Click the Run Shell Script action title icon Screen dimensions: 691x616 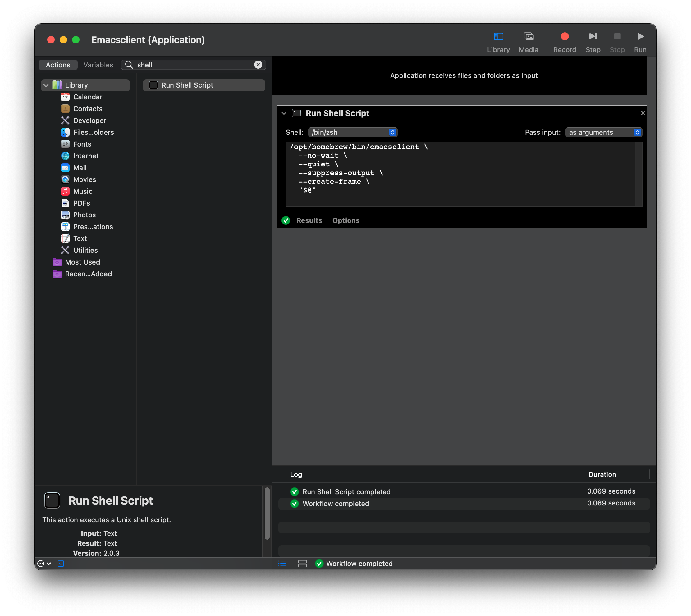[296, 113]
